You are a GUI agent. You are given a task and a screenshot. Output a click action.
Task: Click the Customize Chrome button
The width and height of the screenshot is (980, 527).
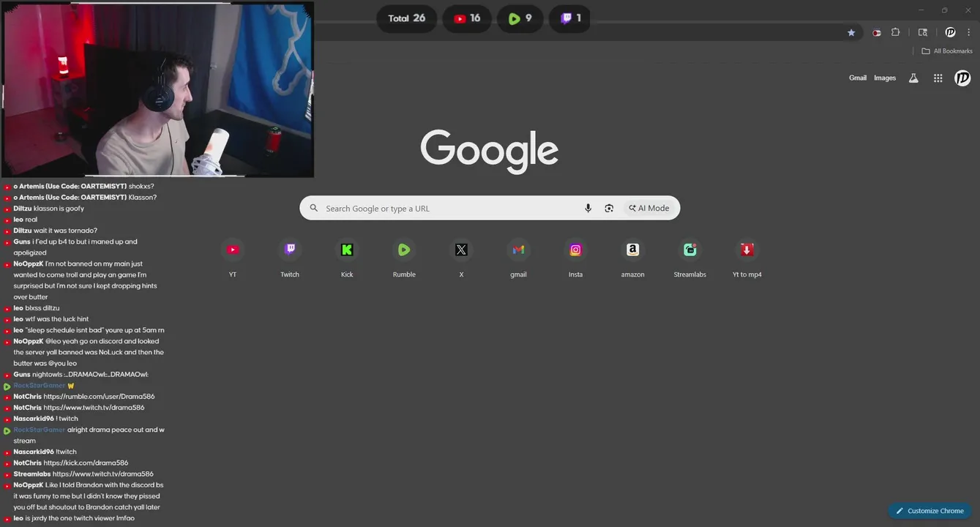(x=929, y=511)
